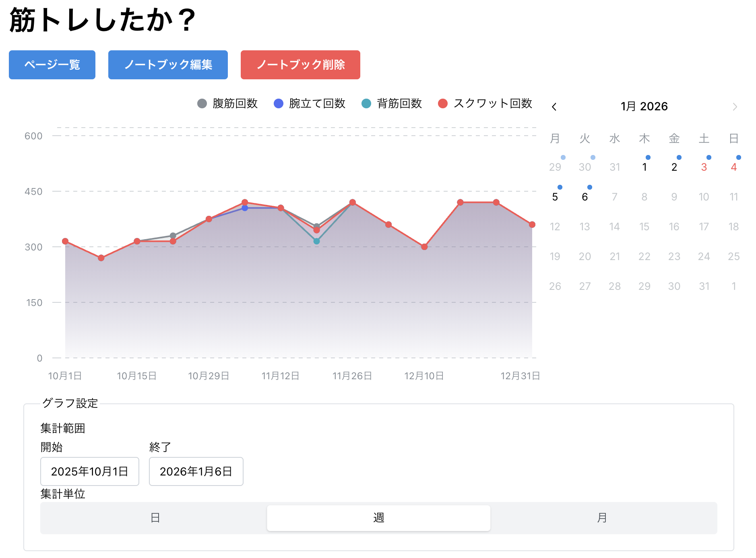This screenshot has width=756, height=558.
Task: Click the teal 背筋回数 legend dot
Action: point(367,103)
